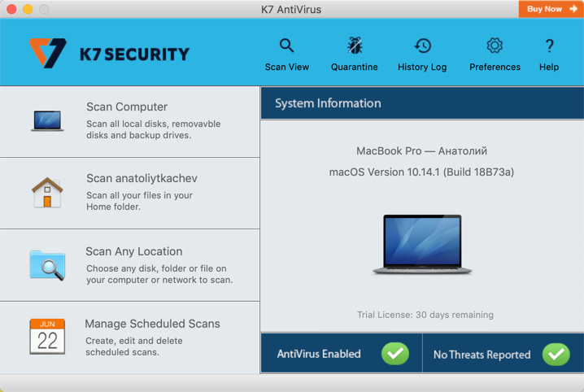Click the System Information header
Viewport: 584px width, 392px height.
[328, 103]
